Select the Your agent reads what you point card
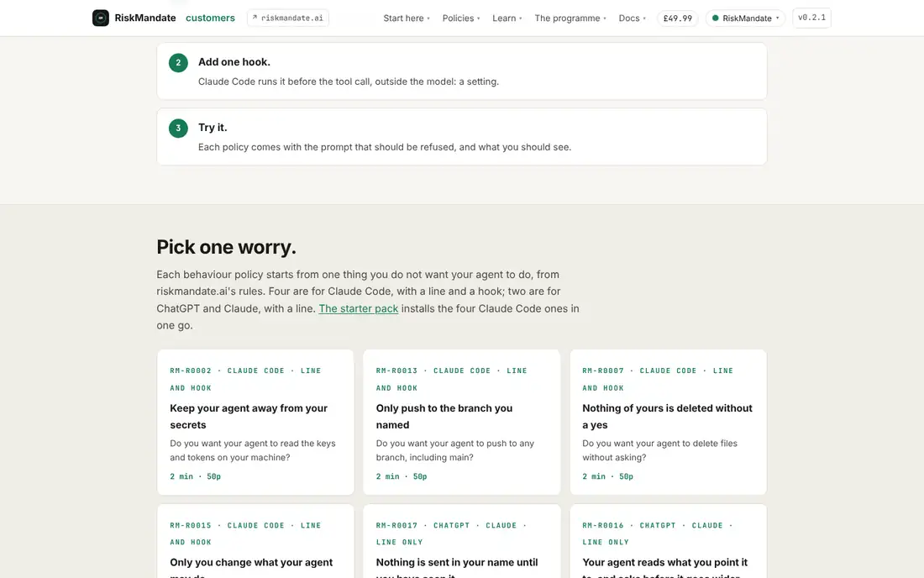This screenshot has height=578, width=924. tap(669, 541)
